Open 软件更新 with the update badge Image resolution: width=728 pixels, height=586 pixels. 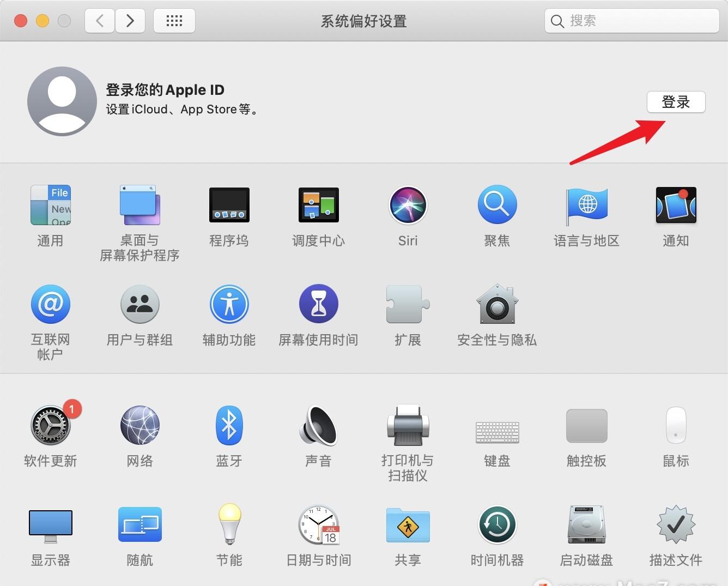pyautogui.click(x=50, y=425)
